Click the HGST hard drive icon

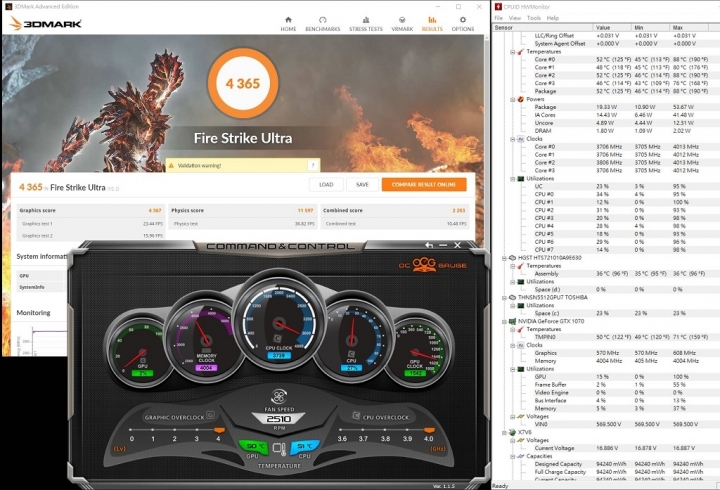click(512, 258)
